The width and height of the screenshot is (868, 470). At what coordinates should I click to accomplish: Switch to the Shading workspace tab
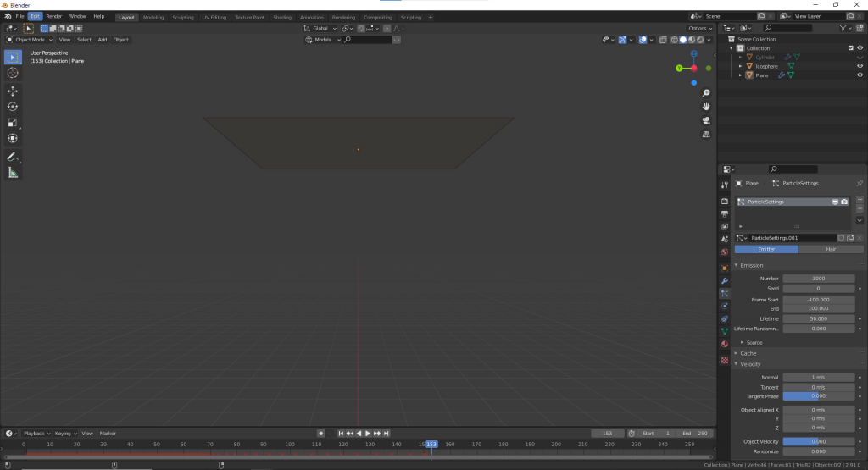[x=282, y=18]
